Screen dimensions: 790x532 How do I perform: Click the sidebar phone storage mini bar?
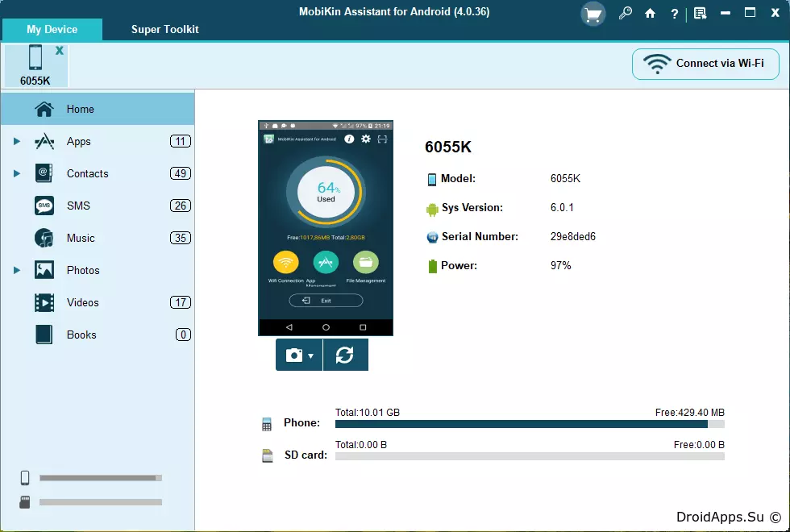coord(101,478)
